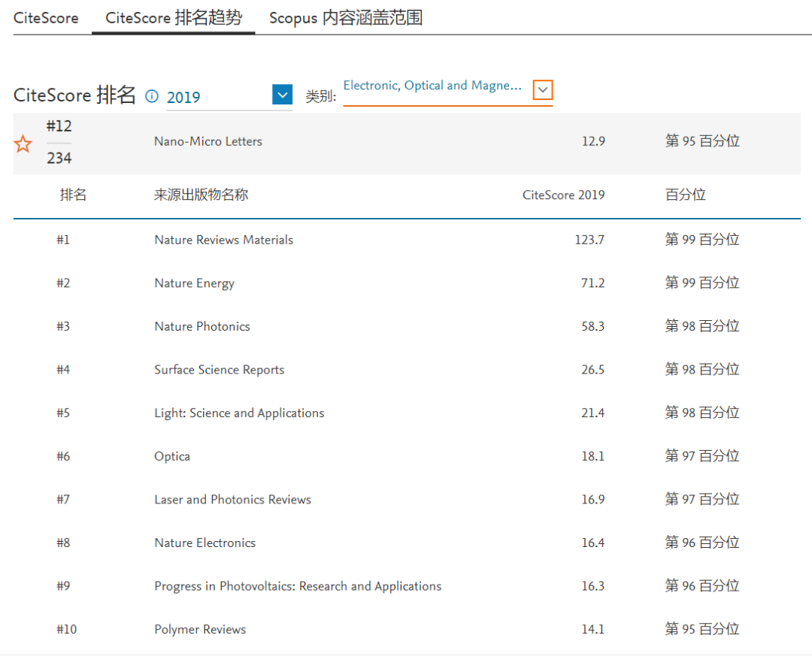Screen dimensions: 812x656
Task: Click the 来源出版物名称 column header
Action: click(x=201, y=195)
